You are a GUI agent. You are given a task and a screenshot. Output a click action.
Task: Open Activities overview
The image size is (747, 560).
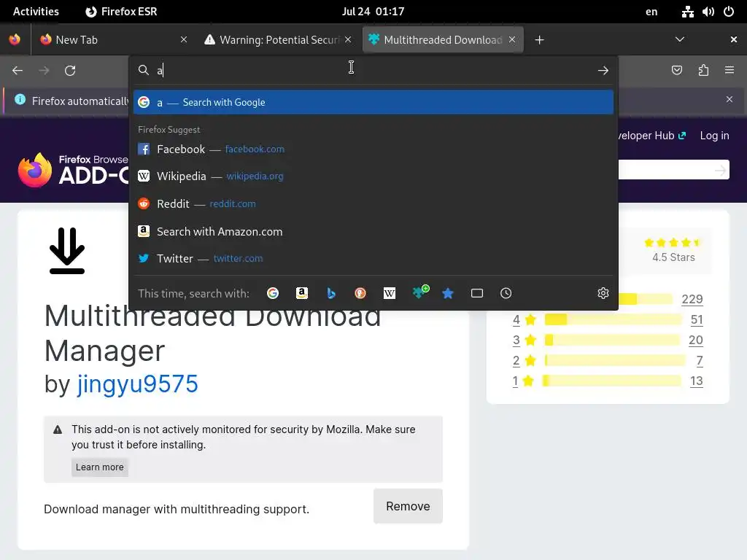pyautogui.click(x=36, y=12)
